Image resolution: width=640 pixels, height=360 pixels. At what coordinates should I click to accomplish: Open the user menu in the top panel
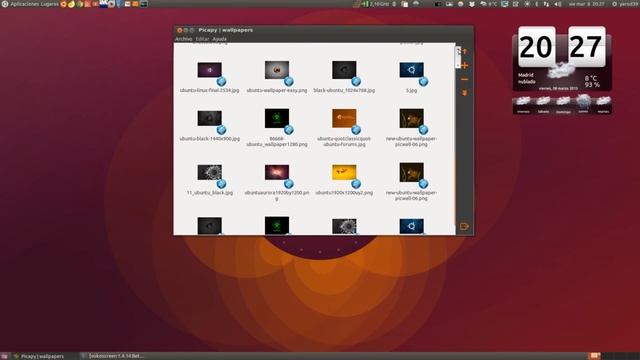pos(626,4)
